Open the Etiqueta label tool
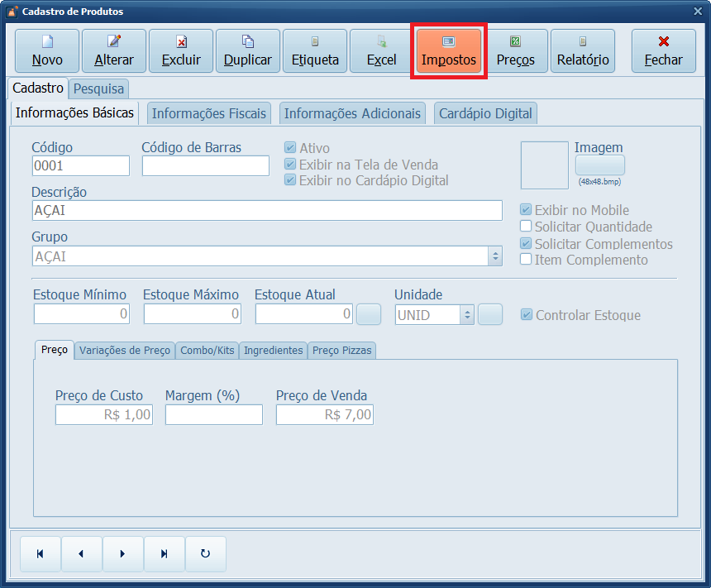The width and height of the screenshot is (711, 588). click(x=315, y=51)
